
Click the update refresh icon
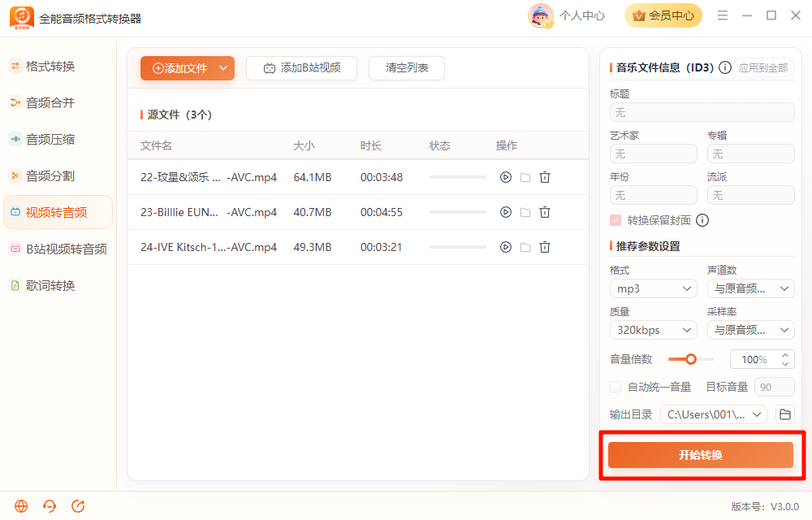(78, 506)
